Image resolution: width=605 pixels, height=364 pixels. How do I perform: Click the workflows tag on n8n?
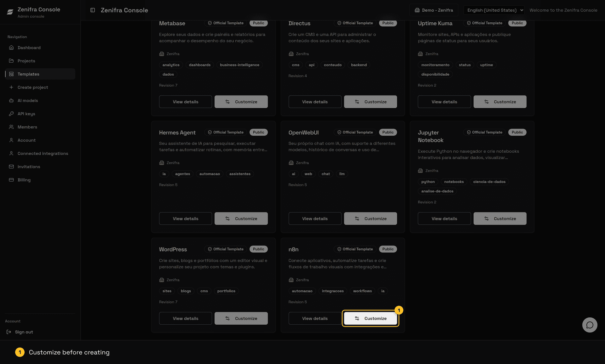[x=362, y=291]
